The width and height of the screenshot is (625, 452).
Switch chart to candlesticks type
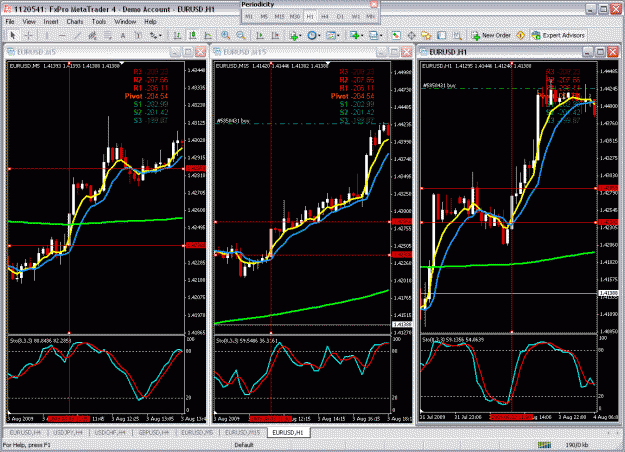(x=193, y=35)
